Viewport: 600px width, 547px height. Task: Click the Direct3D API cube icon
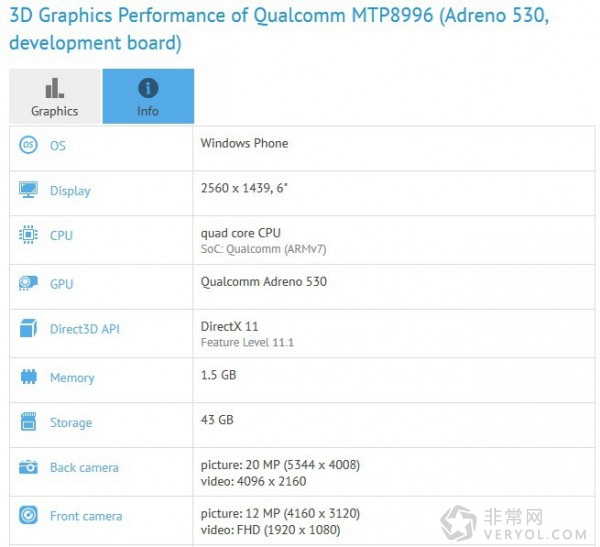[28, 328]
